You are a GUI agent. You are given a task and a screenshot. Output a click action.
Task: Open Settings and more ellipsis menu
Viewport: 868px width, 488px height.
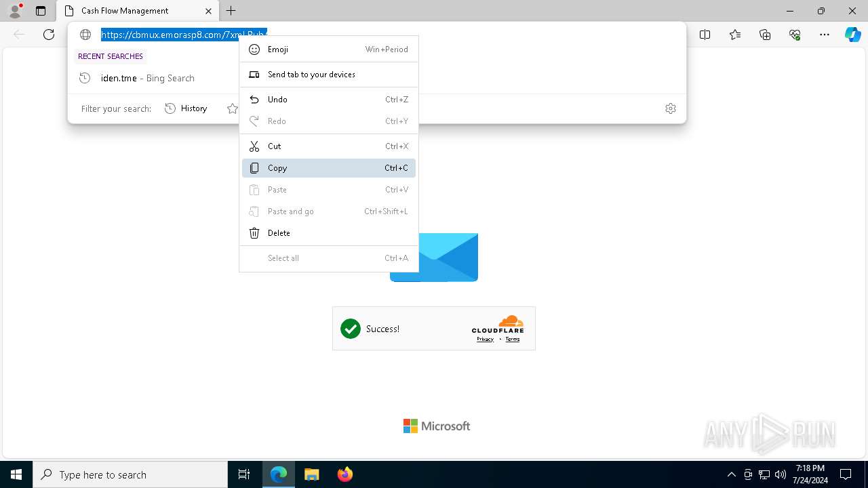(825, 35)
